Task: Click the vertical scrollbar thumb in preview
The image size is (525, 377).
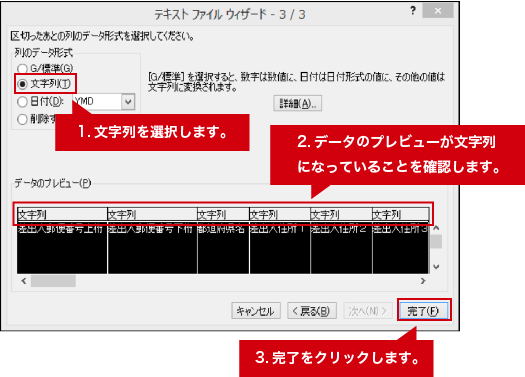Action: click(436, 241)
